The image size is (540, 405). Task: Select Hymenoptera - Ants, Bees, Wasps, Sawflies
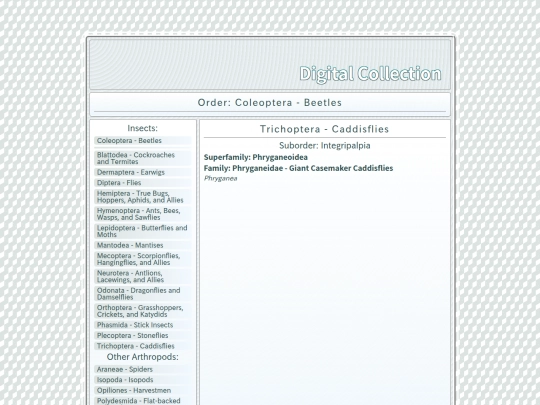pyautogui.click(x=143, y=214)
